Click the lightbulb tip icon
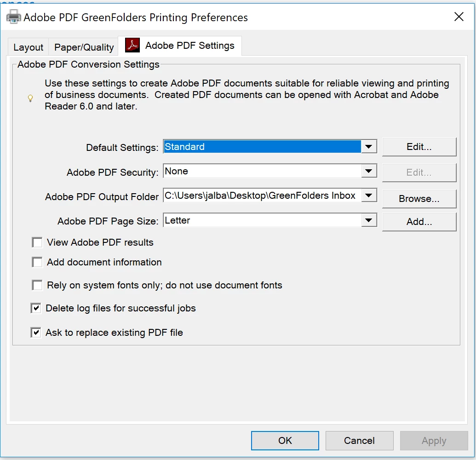Viewport: 476px width, 460px height. pyautogui.click(x=30, y=98)
